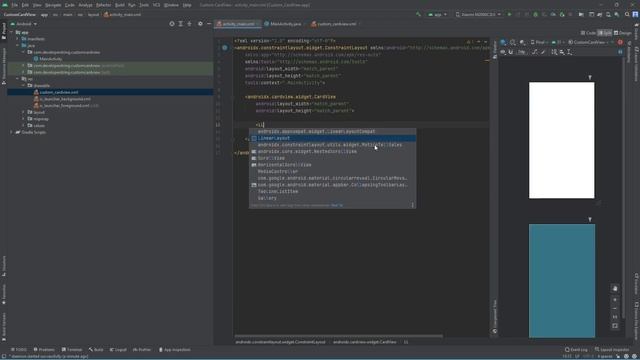Choose LinearLayout from autocomplete list
Viewport: 640px width, 360px height.
click(x=333, y=138)
